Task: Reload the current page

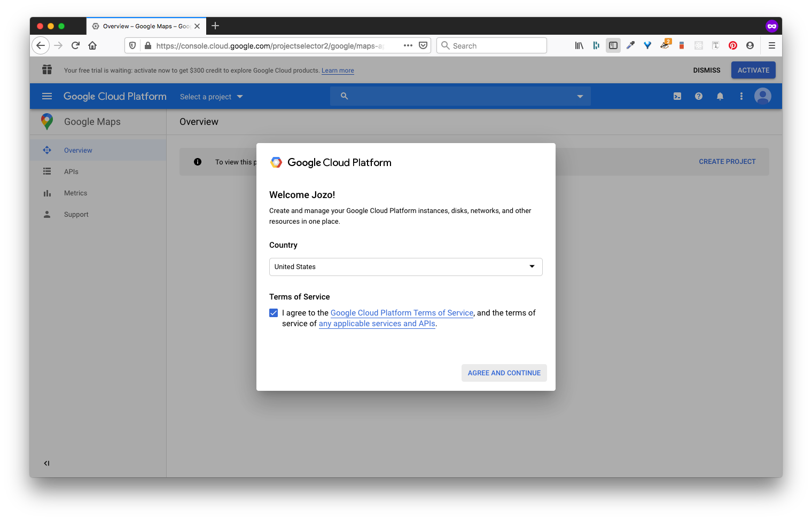Action: pyautogui.click(x=75, y=46)
